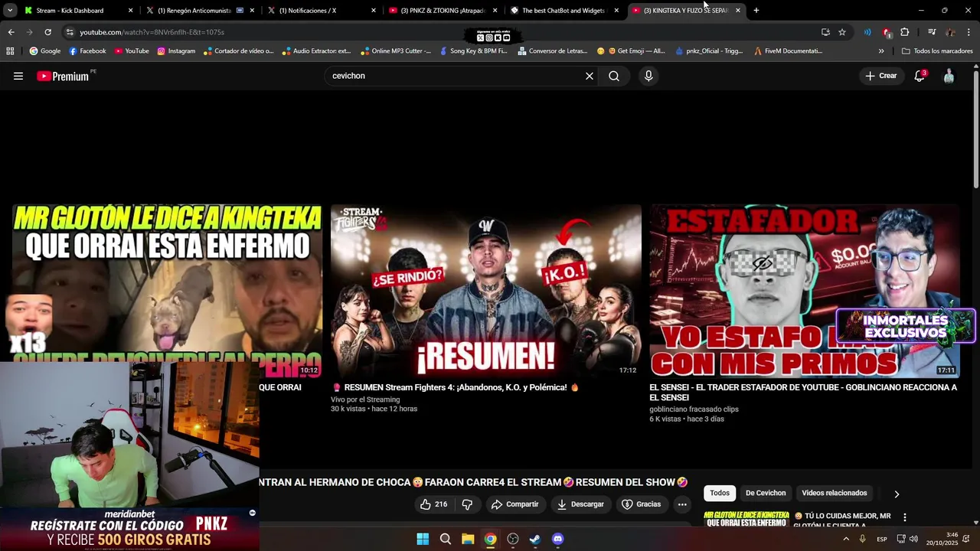980x551 pixels.
Task: Open Facebook bookmark
Action: pyautogui.click(x=87, y=51)
